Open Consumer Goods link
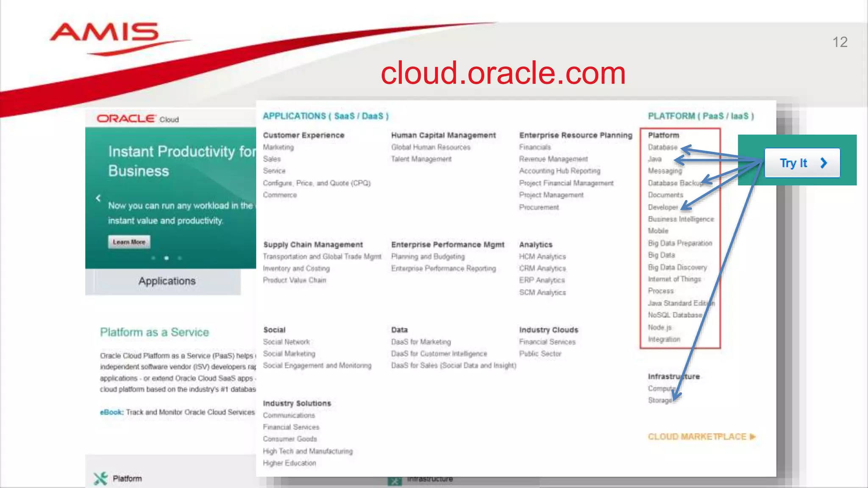 pos(290,439)
